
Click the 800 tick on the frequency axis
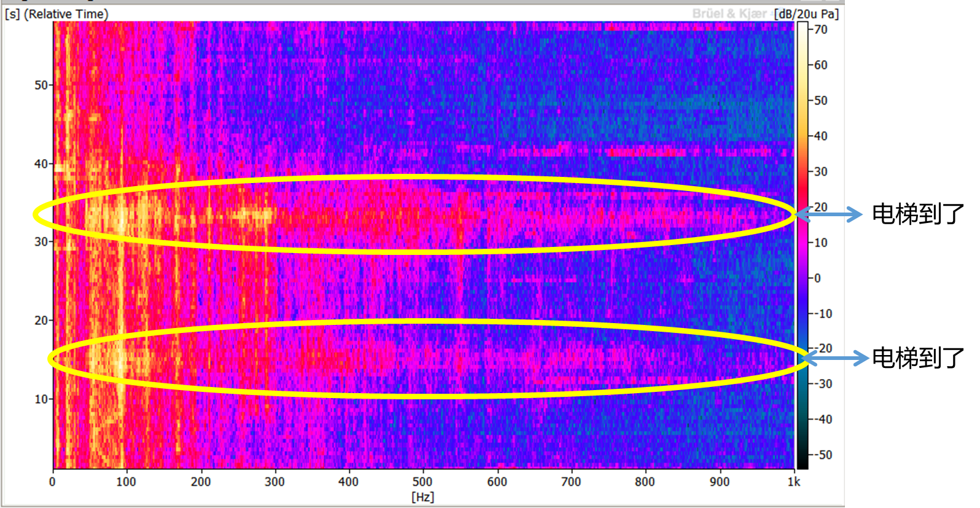coord(645,482)
